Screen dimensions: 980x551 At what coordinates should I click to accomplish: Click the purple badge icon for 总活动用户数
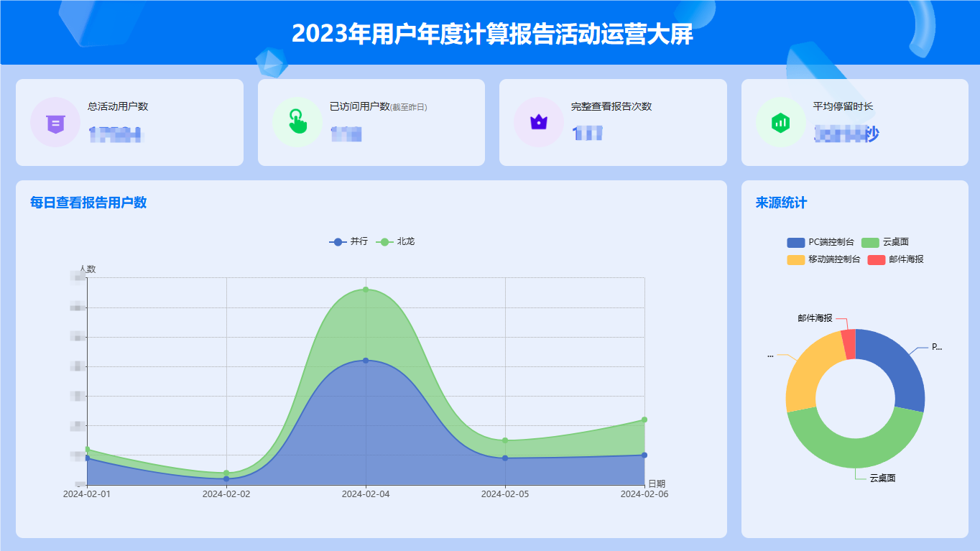coord(55,123)
